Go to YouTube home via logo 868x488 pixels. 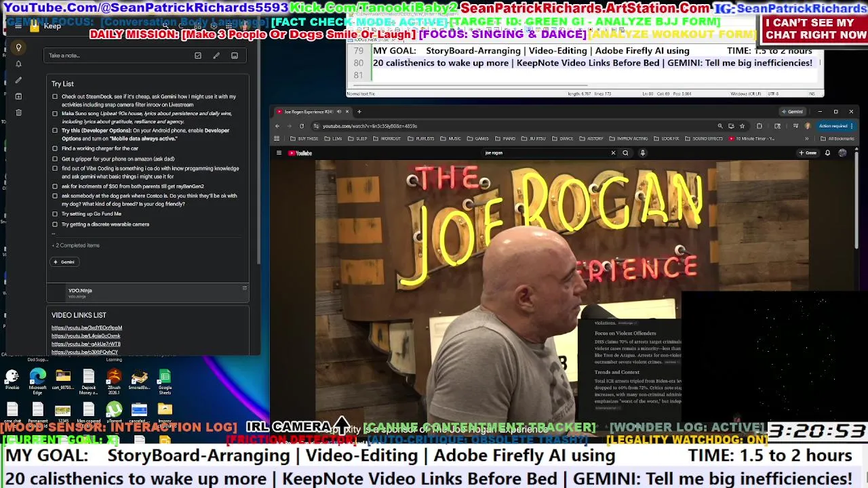point(300,153)
